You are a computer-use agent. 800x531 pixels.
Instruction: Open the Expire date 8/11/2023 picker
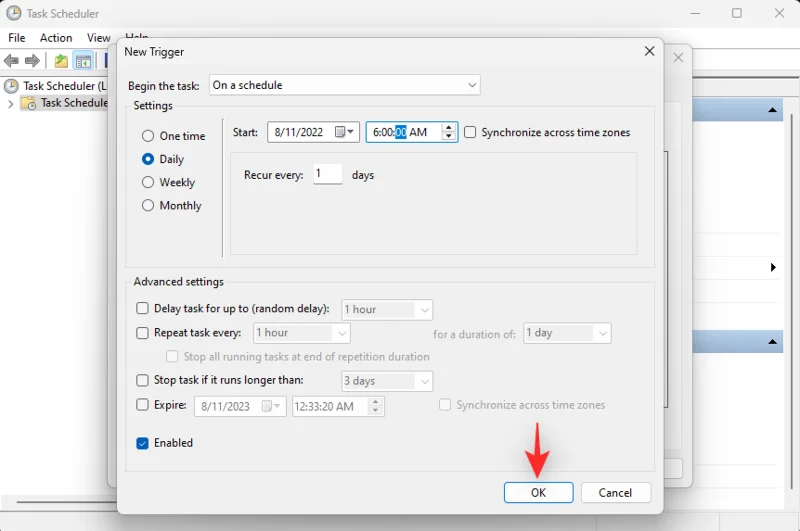271,406
